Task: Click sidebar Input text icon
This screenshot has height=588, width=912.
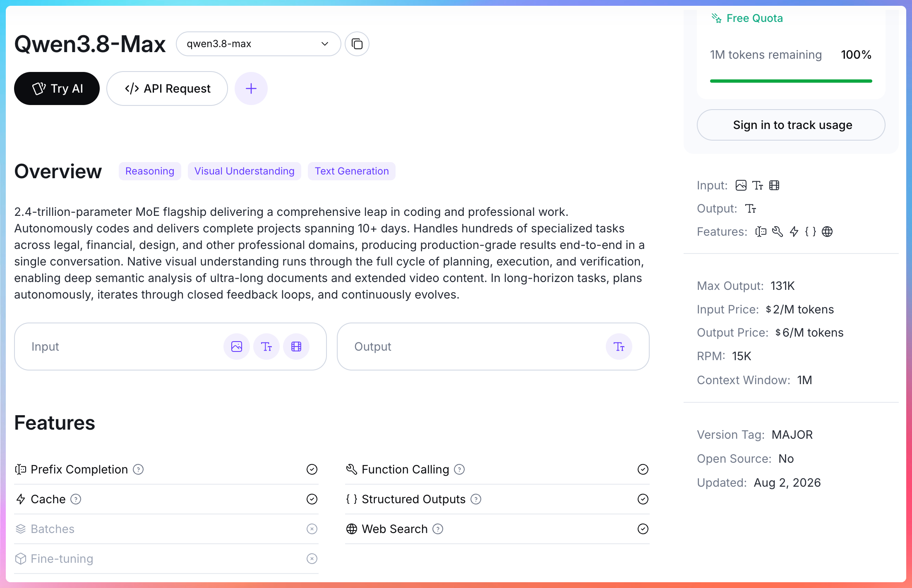Action: [758, 185]
